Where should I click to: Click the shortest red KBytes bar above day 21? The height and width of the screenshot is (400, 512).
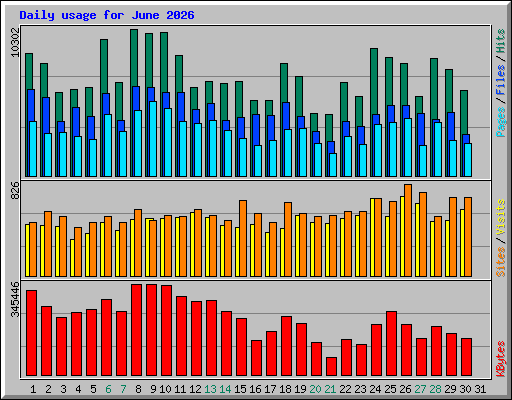(331, 367)
